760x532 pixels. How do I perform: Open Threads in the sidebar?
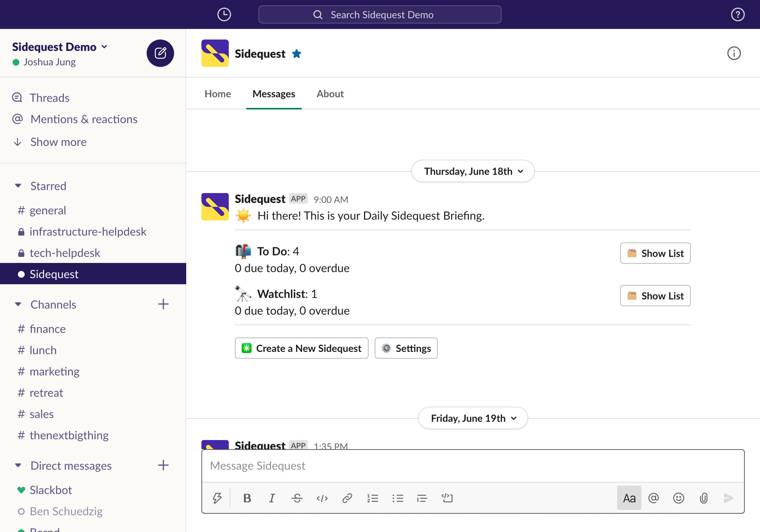[49, 98]
